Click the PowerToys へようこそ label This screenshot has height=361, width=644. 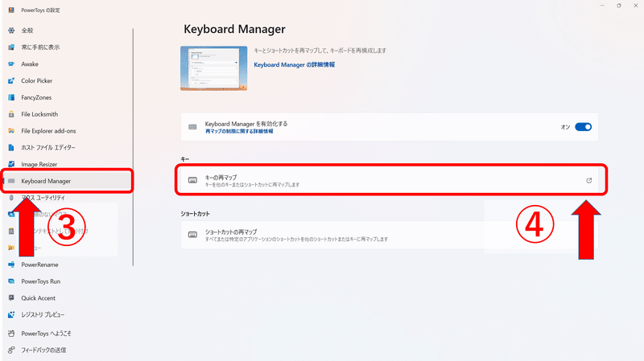coord(46,334)
